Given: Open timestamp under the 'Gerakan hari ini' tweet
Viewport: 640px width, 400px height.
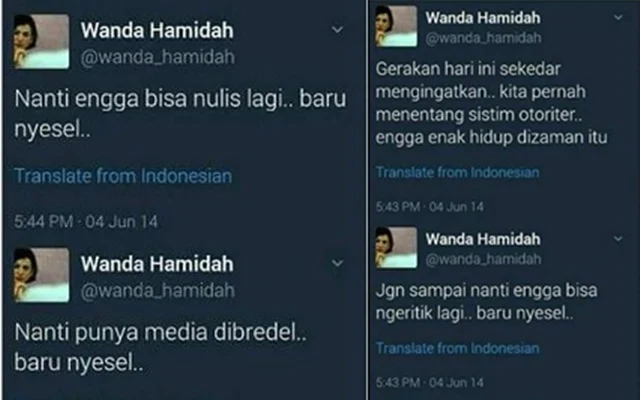Looking at the screenshot, I should 429,207.
